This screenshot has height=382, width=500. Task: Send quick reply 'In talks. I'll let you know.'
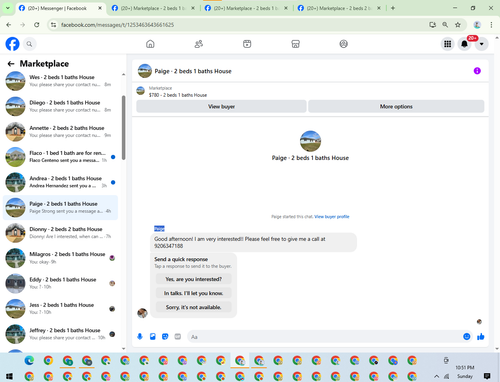pos(193,293)
